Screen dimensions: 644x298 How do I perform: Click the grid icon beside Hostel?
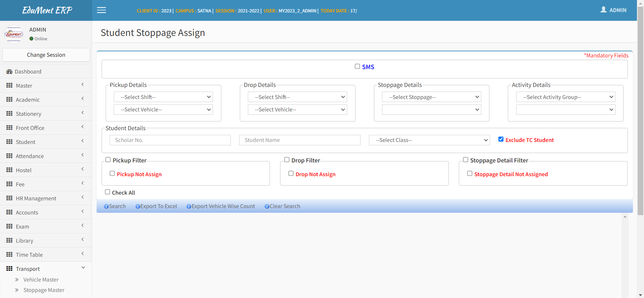click(9, 170)
